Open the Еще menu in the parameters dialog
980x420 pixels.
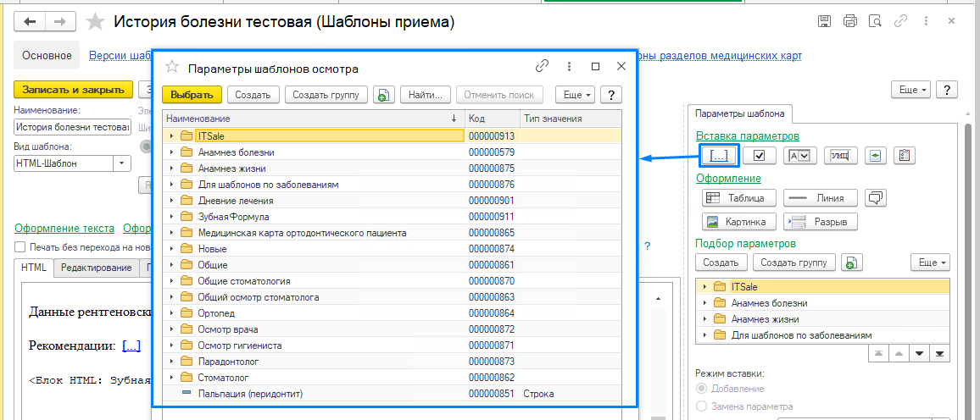coord(575,95)
